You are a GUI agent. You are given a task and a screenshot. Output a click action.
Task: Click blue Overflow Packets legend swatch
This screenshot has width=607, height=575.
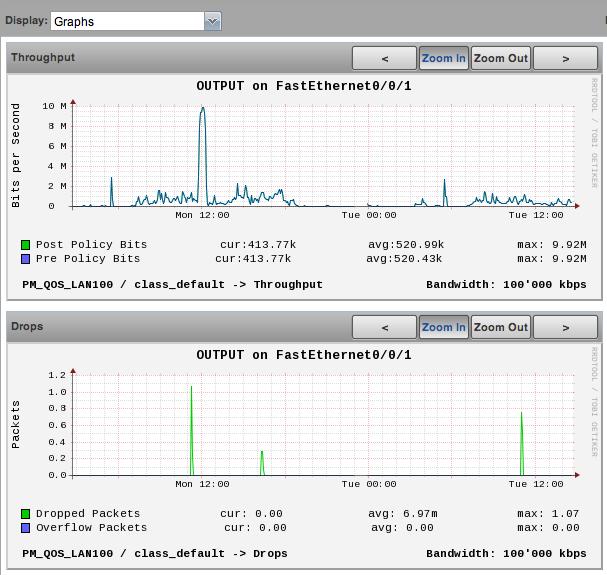point(26,528)
